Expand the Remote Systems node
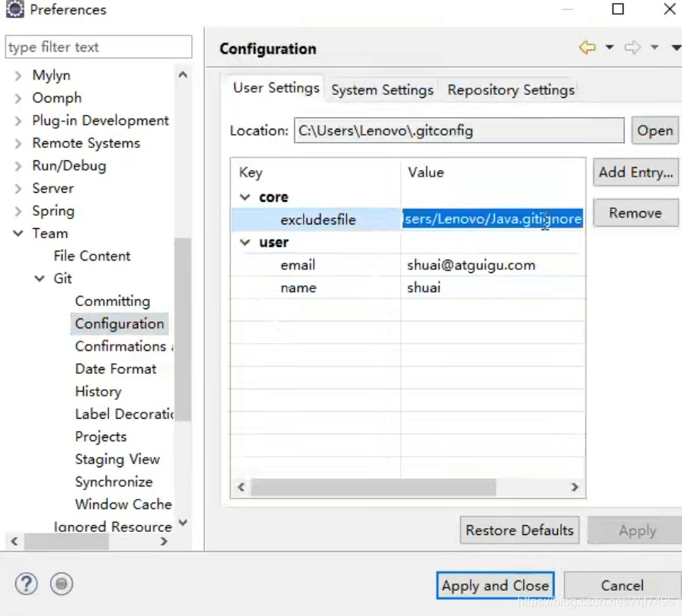Image resolution: width=682 pixels, height=616 pixels. (x=18, y=143)
